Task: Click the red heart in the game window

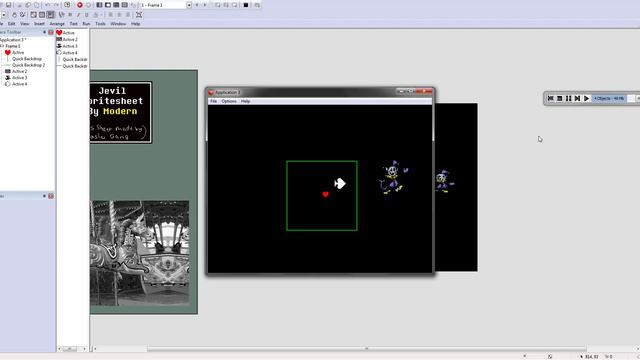Action: pos(325,194)
